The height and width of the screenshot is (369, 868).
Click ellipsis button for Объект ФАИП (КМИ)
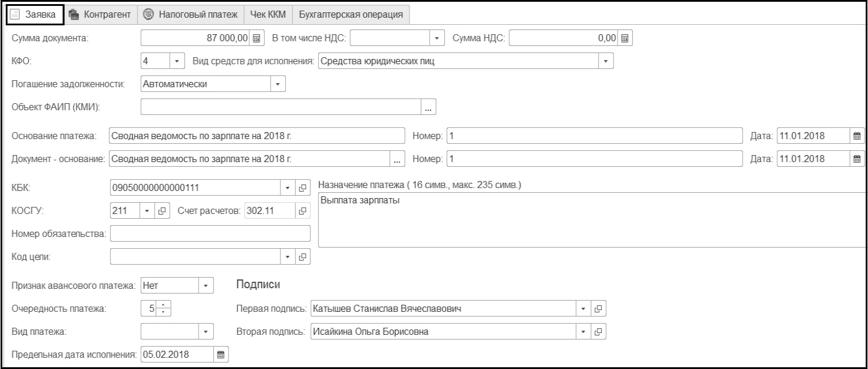(x=428, y=107)
